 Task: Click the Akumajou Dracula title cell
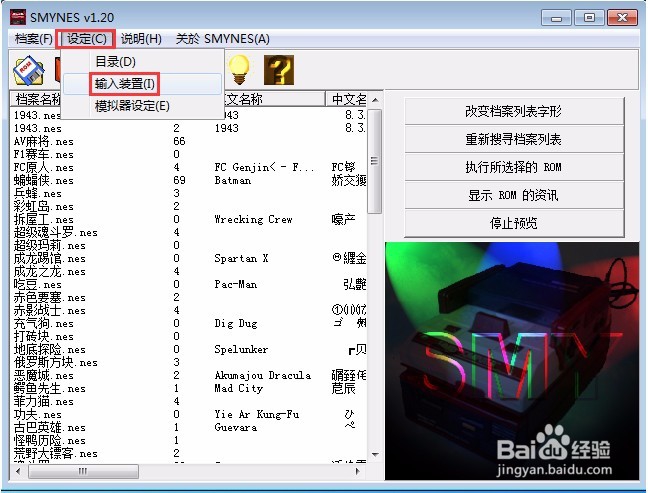point(263,375)
